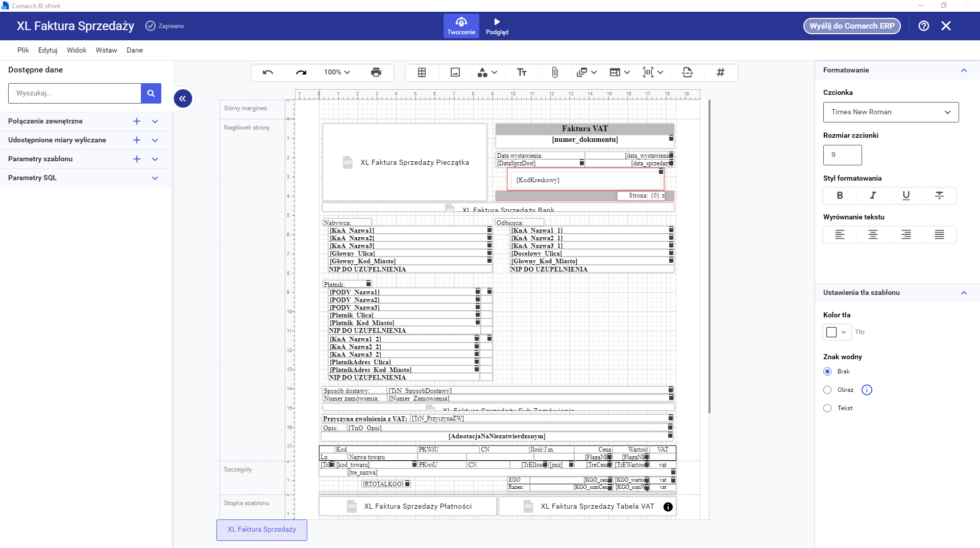Insert an image using the picture icon

coord(455,72)
